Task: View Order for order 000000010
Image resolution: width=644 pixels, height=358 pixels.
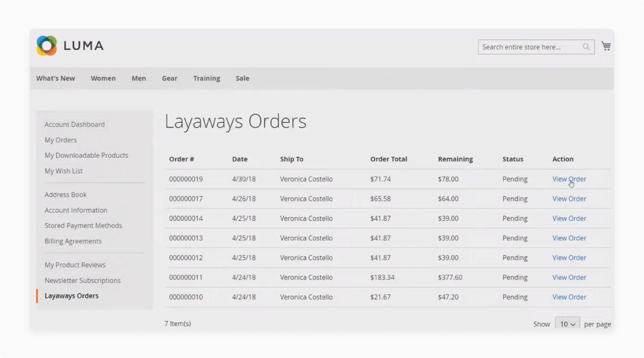Action: [x=569, y=297]
